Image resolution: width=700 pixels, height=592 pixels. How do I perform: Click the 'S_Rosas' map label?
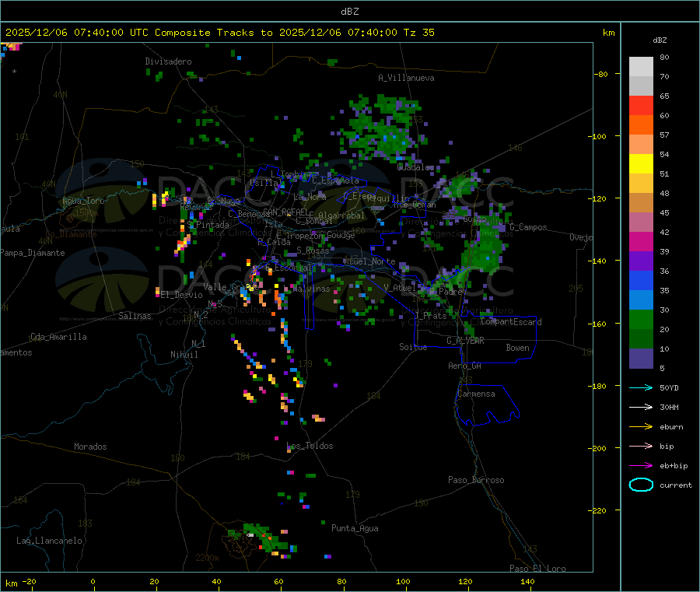tap(313, 250)
